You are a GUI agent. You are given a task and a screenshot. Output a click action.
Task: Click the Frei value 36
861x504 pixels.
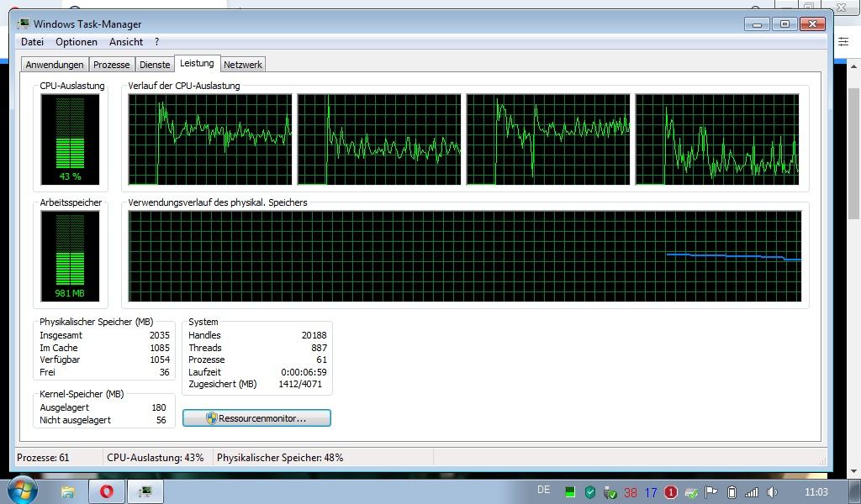(x=164, y=372)
